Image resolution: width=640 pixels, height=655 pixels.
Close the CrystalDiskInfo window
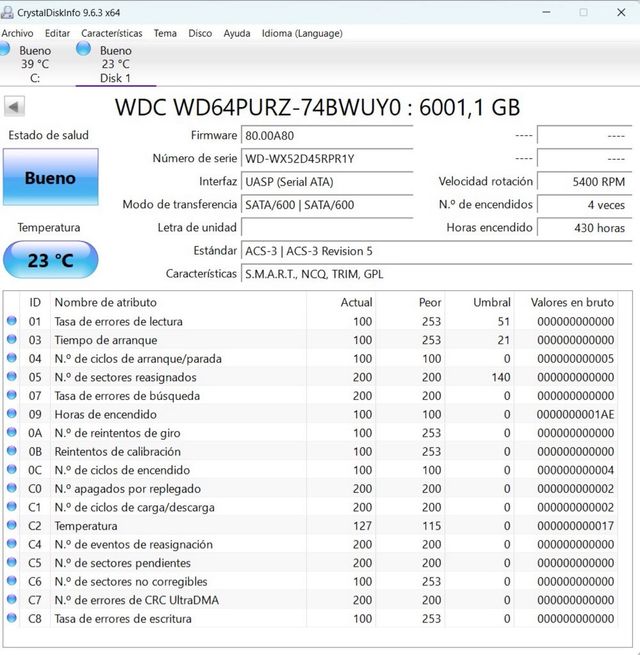pos(621,13)
